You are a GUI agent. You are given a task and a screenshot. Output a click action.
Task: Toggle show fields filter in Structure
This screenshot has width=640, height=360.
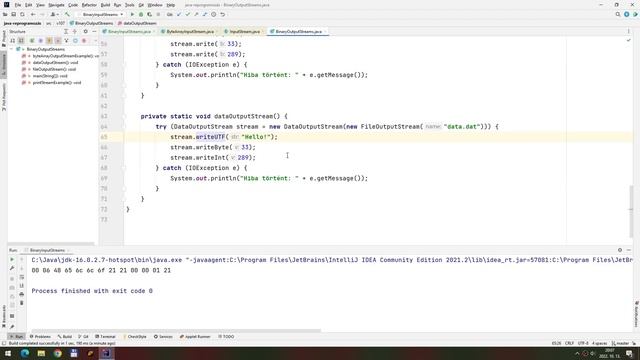tap(49, 40)
